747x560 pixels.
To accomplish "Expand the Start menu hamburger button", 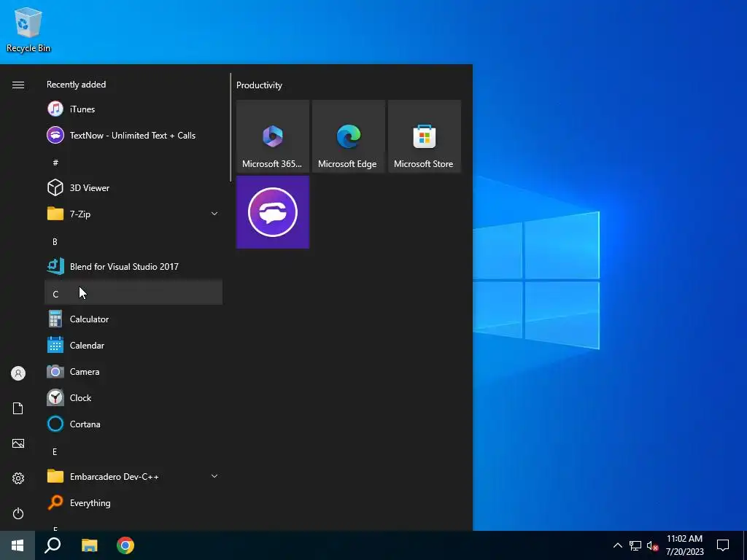I will (18, 85).
